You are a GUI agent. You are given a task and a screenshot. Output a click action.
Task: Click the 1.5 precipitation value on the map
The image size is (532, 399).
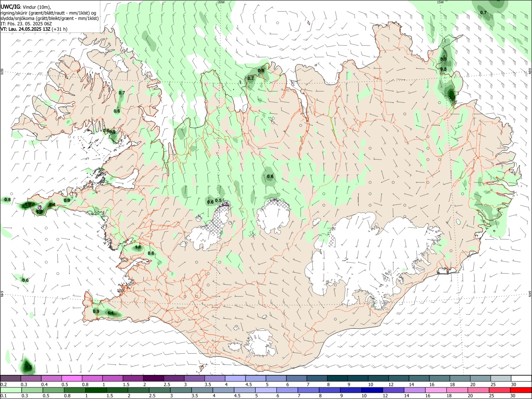28,368
